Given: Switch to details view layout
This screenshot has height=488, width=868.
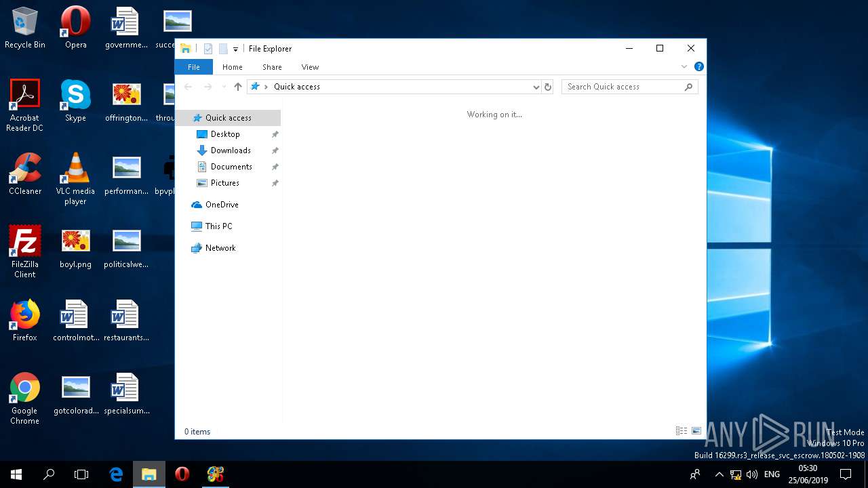Looking at the screenshot, I should (682, 431).
